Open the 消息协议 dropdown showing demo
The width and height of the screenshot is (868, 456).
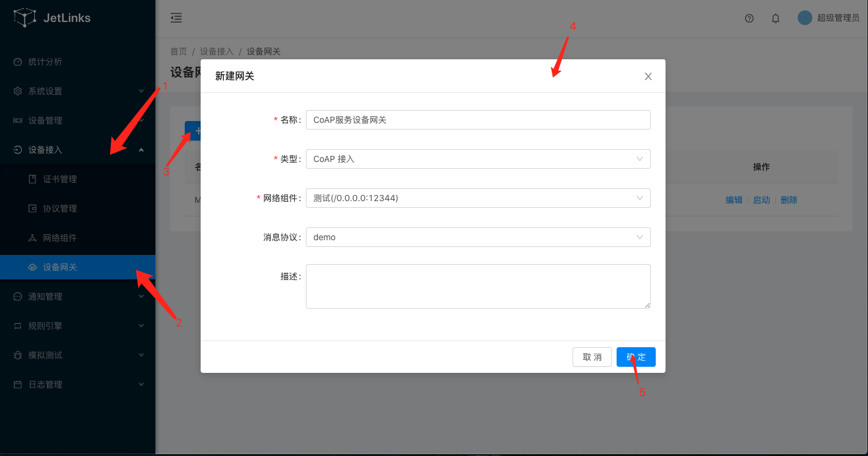478,237
